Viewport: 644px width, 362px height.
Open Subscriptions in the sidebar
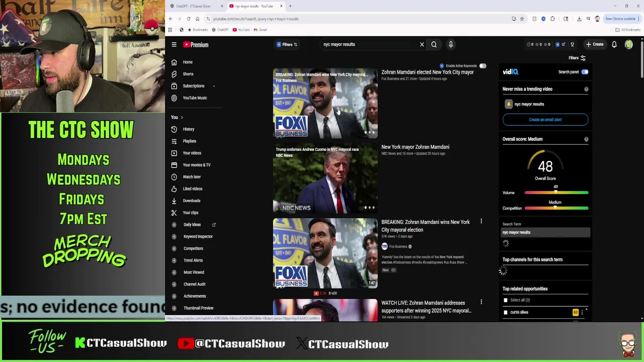(x=194, y=86)
